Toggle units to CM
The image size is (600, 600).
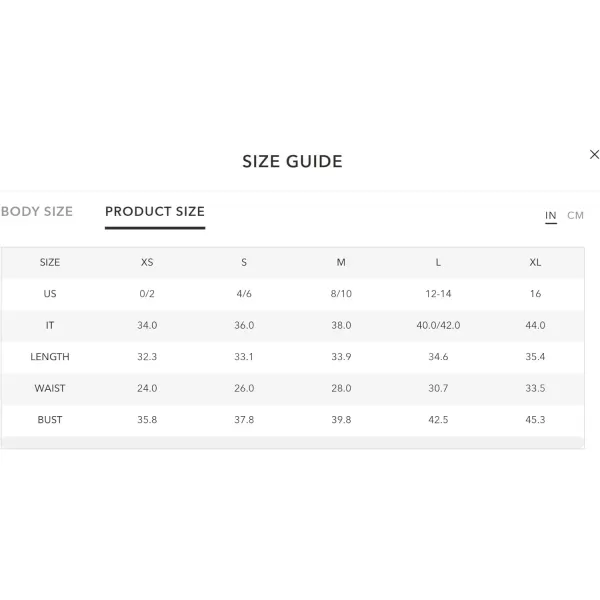[575, 215]
